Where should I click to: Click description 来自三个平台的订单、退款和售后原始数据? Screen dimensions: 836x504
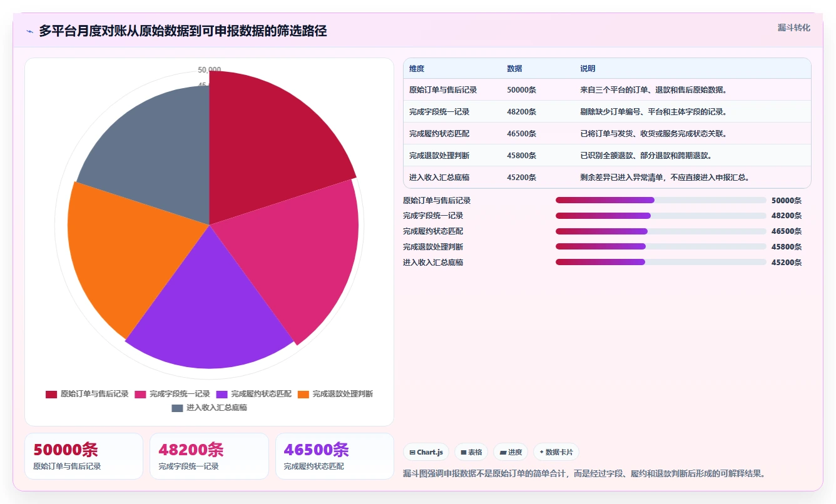click(653, 90)
